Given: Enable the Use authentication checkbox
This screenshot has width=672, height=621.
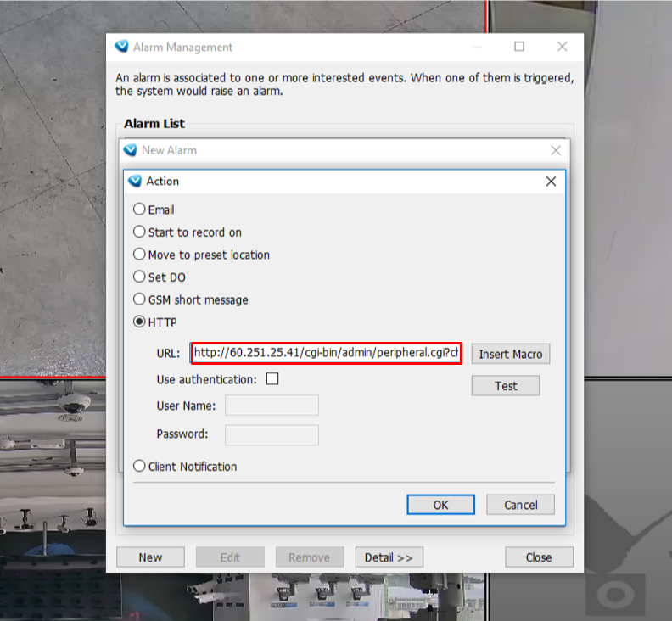Looking at the screenshot, I should [x=272, y=379].
